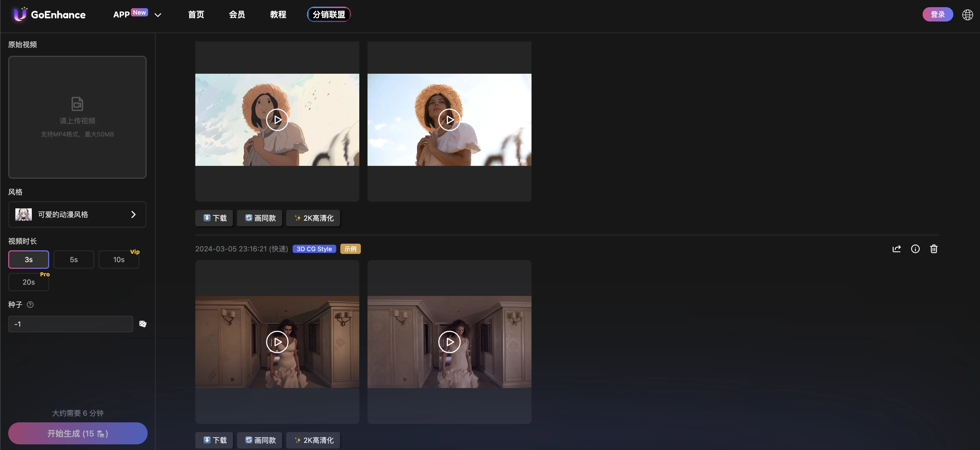980x450 pixels.
Task: Click the seed help question mark icon
Action: [x=30, y=304]
